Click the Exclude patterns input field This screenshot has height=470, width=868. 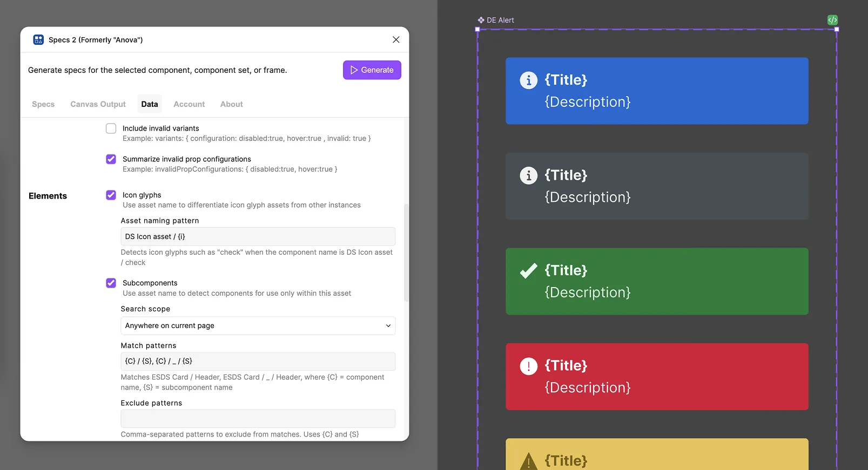tap(258, 418)
